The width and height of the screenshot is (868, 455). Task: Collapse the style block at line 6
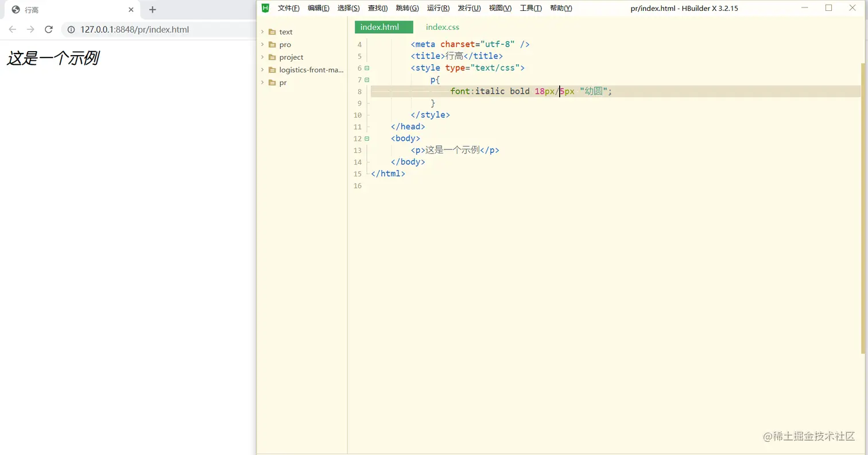click(x=367, y=68)
